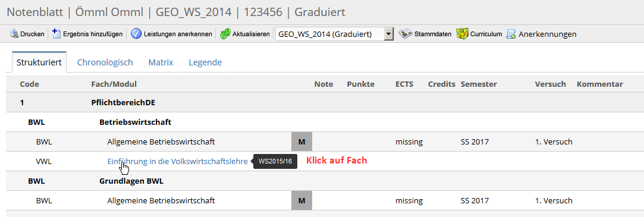This screenshot has height=217, width=644.
Task: Click the green Aktualisieren refresh icon
Action: (x=225, y=34)
